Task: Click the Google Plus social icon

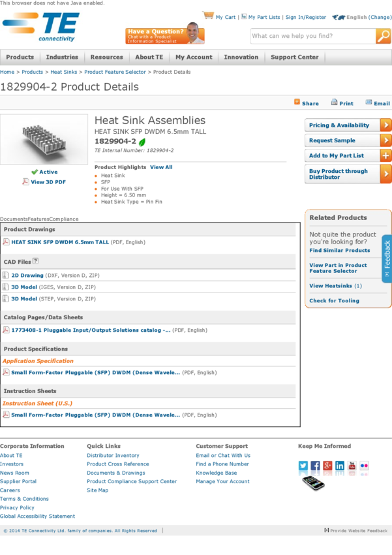Action: click(327, 466)
